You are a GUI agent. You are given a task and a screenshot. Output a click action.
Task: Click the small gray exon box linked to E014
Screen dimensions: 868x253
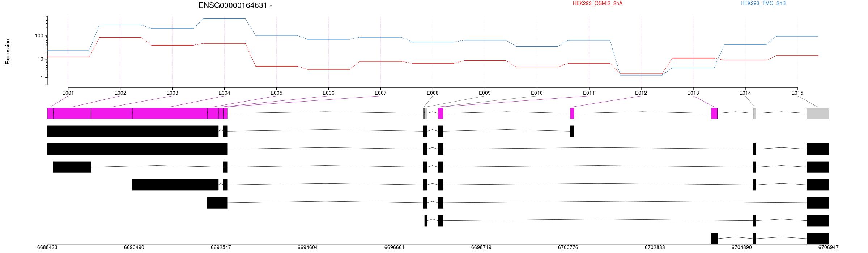coord(754,113)
